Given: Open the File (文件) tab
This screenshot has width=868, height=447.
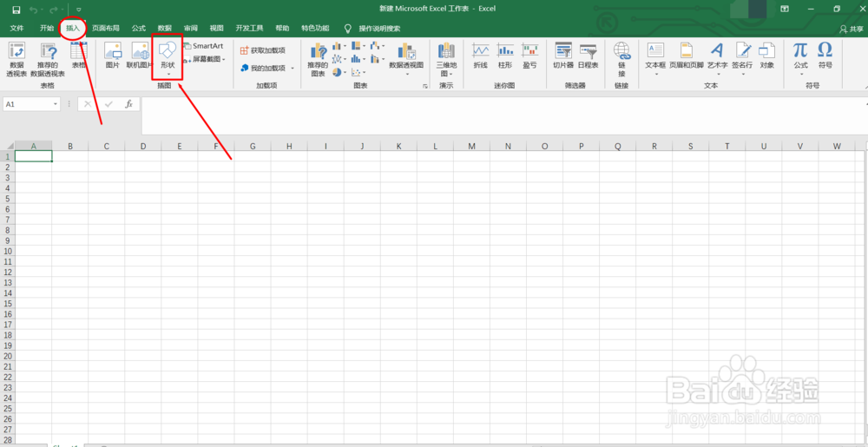Looking at the screenshot, I should click(16, 29).
